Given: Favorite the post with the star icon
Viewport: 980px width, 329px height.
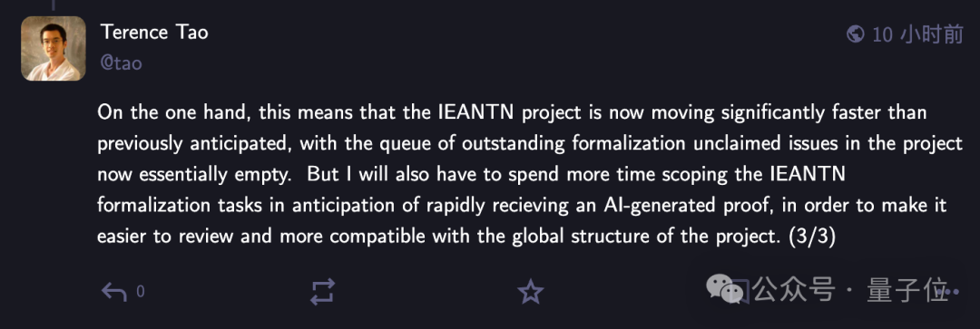Looking at the screenshot, I should click(x=531, y=292).
